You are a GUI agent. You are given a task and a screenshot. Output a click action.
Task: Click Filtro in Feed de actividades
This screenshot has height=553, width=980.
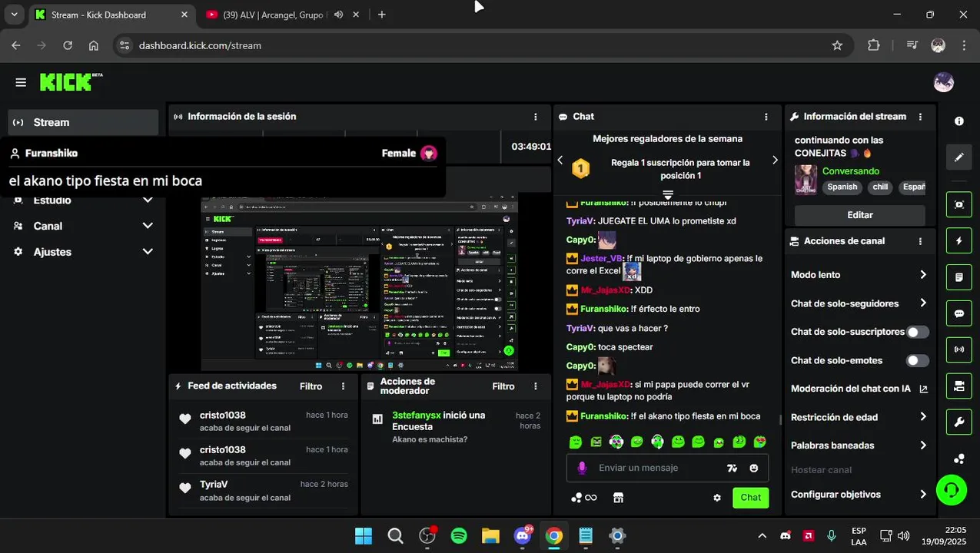(311, 386)
